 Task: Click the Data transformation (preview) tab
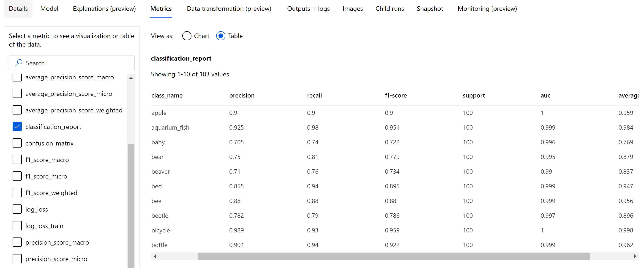point(229,9)
